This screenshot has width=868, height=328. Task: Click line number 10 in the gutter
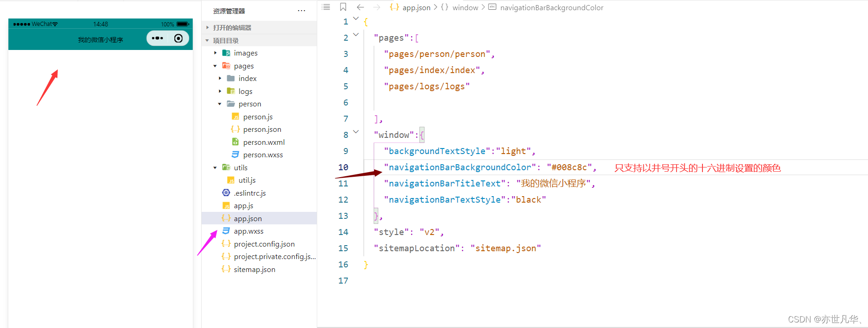343,167
